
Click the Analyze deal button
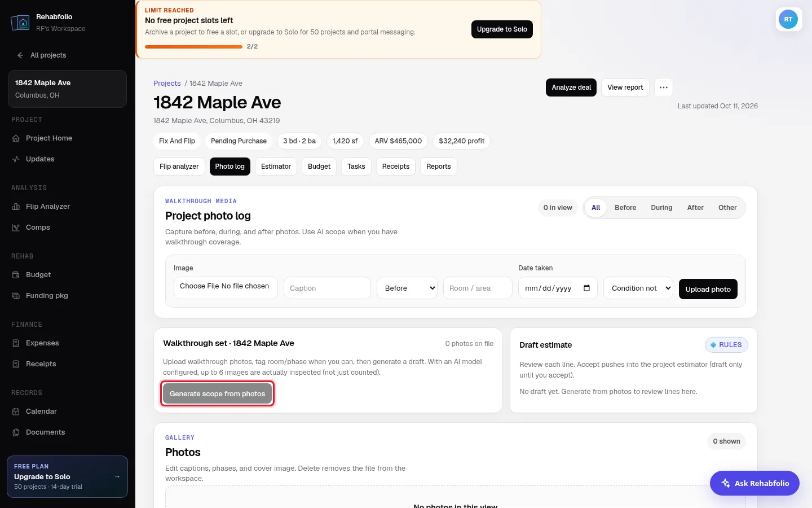point(571,87)
